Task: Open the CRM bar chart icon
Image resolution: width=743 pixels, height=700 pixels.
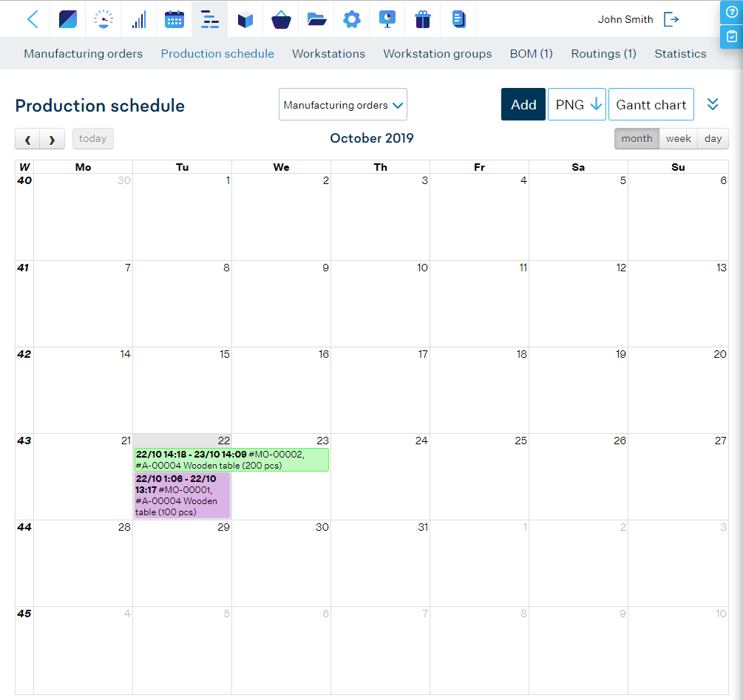Action: click(139, 19)
